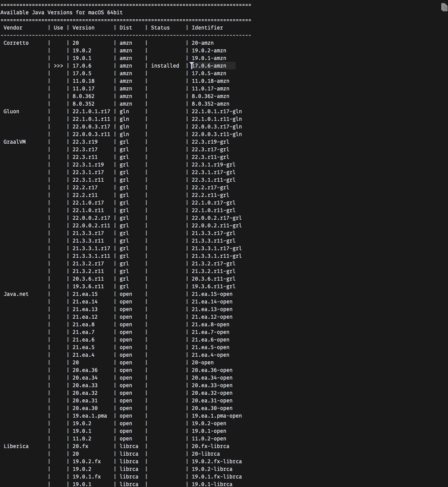Click the highlighted identifier 17.0.6-amzn
Viewport: 448px width, 487px height.
(x=209, y=65)
